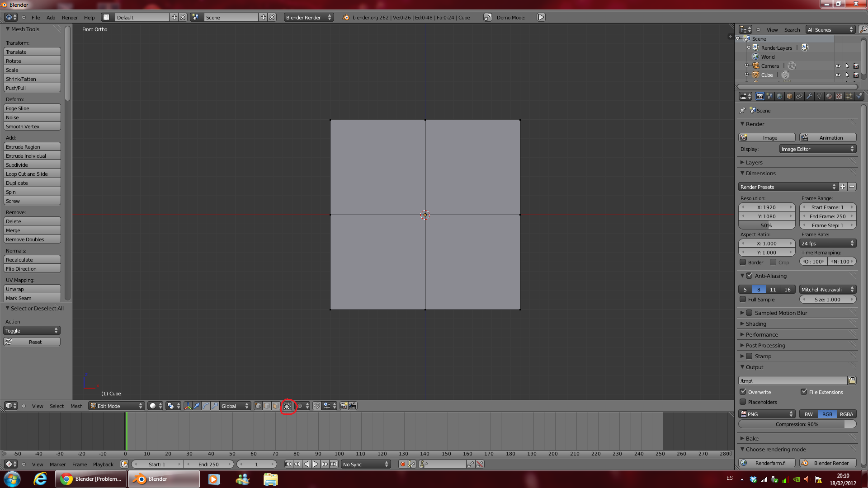Click the Subdivide button

(32, 165)
